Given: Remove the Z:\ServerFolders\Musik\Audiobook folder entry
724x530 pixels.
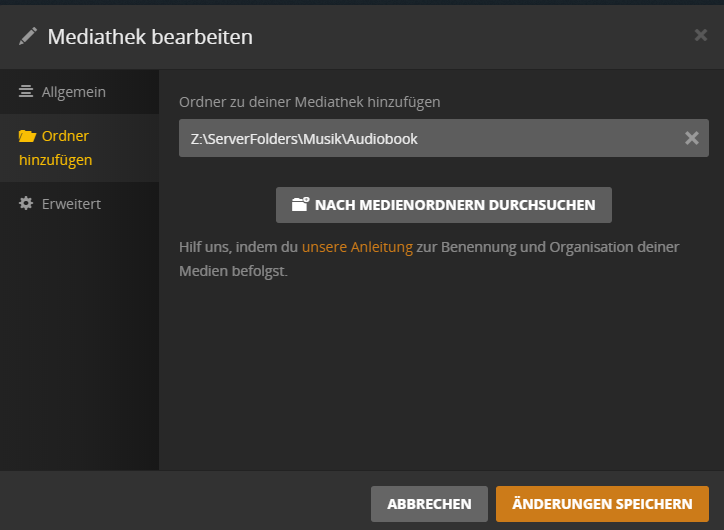Looking at the screenshot, I should point(691,138).
